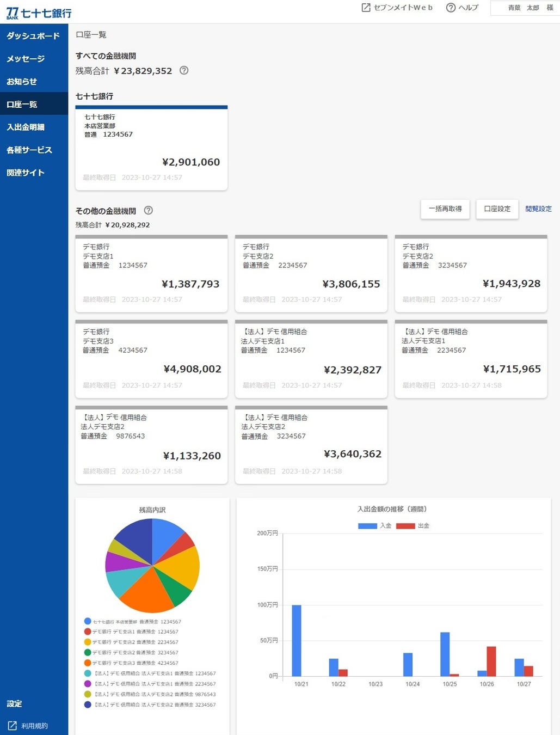Click the navy pie chart slice
560x735 pixels.
(136, 538)
